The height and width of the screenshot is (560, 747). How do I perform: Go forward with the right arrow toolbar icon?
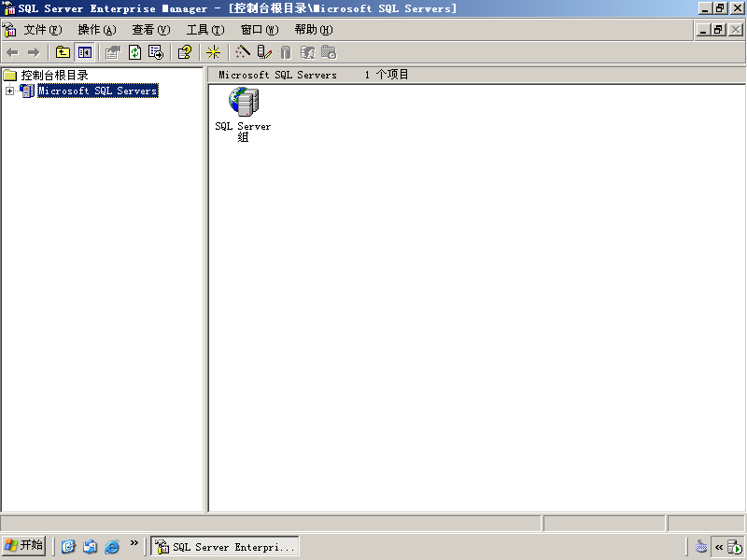tap(34, 52)
